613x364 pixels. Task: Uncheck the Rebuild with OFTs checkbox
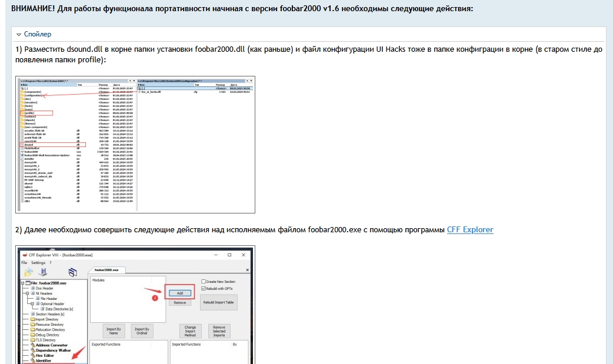click(204, 289)
